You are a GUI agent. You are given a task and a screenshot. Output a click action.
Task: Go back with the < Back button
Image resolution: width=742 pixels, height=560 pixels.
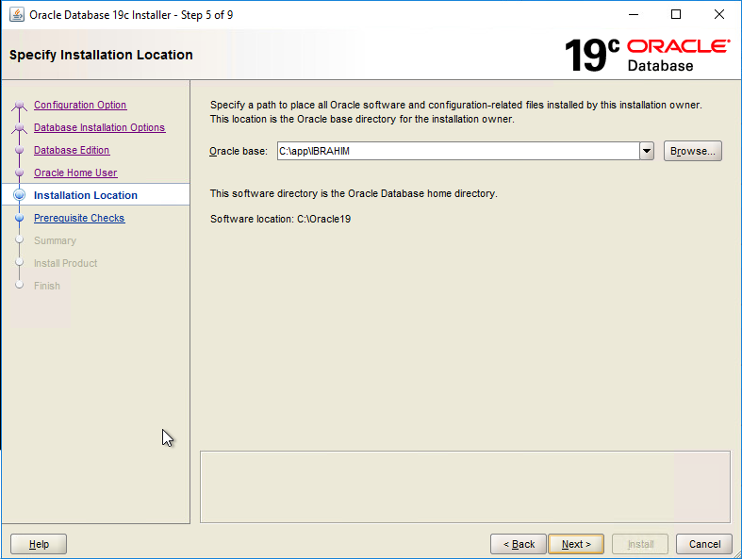point(519,544)
